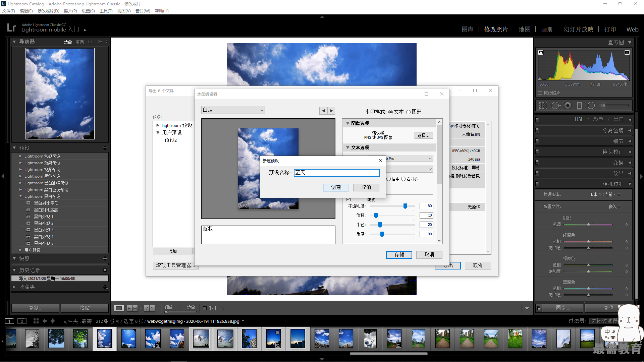Switch to Library module
Viewport: 644px width, 362px height.
pos(468,29)
